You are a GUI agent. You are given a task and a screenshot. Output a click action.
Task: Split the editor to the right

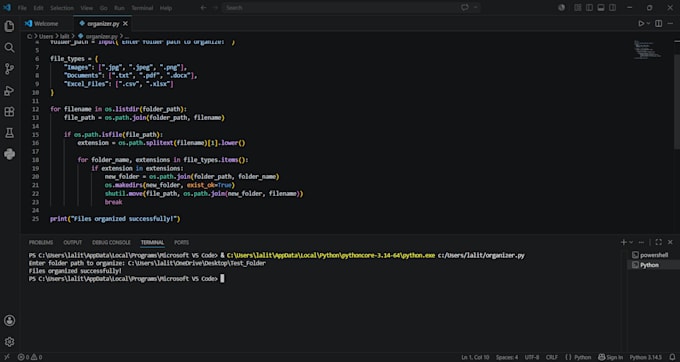click(658, 23)
